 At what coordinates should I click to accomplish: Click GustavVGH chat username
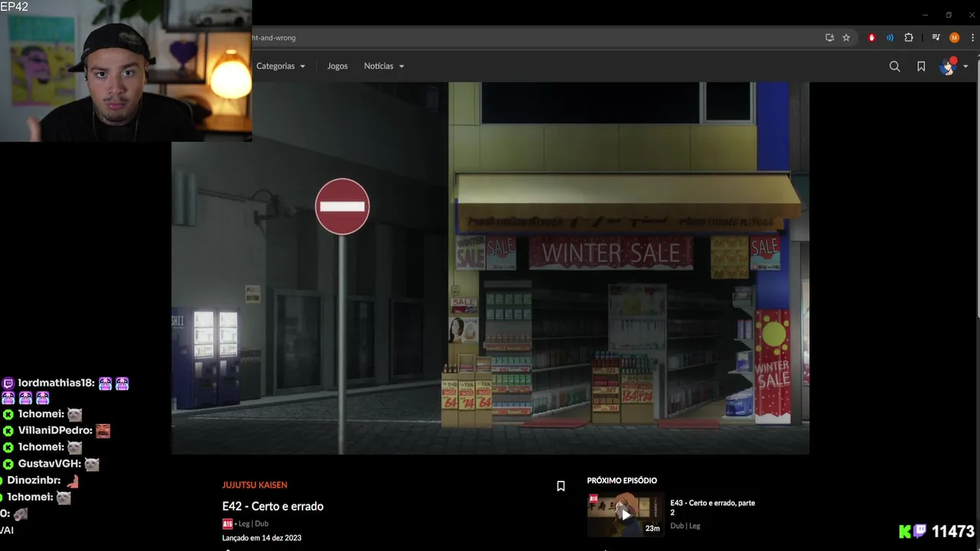coord(50,464)
